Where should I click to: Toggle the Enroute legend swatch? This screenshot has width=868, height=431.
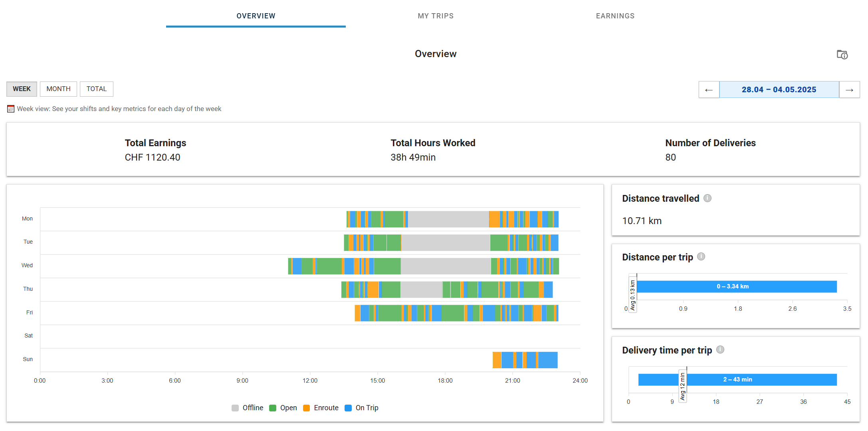(x=307, y=408)
